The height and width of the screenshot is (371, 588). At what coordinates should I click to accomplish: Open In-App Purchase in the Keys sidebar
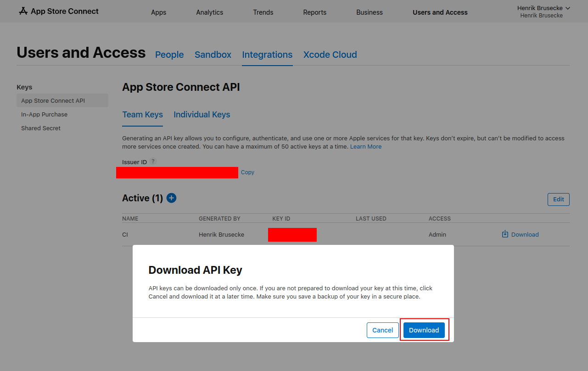pyautogui.click(x=44, y=114)
